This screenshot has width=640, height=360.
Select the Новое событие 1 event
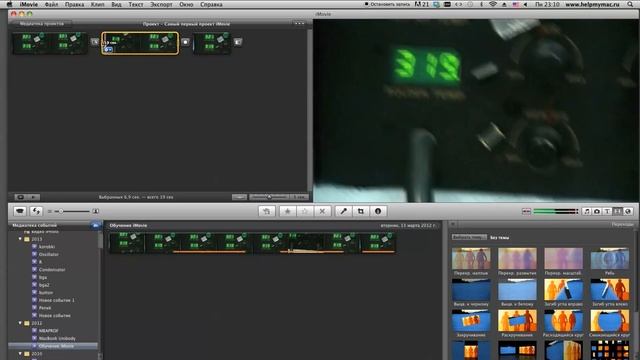click(x=57, y=300)
